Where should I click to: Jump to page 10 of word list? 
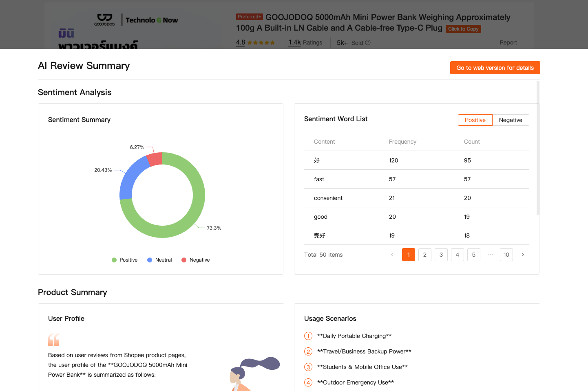[506, 255]
